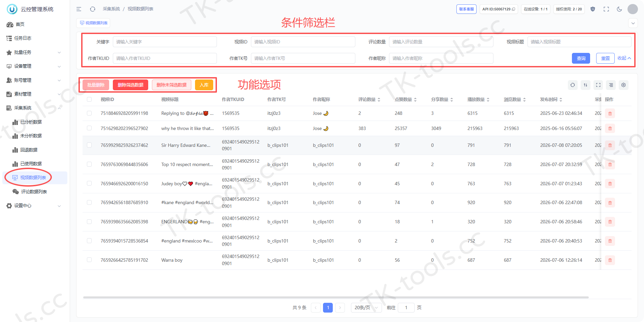This screenshot has width=644, height=322.
Task: Sort by 发布时间 column arrows
Action: click(561, 100)
